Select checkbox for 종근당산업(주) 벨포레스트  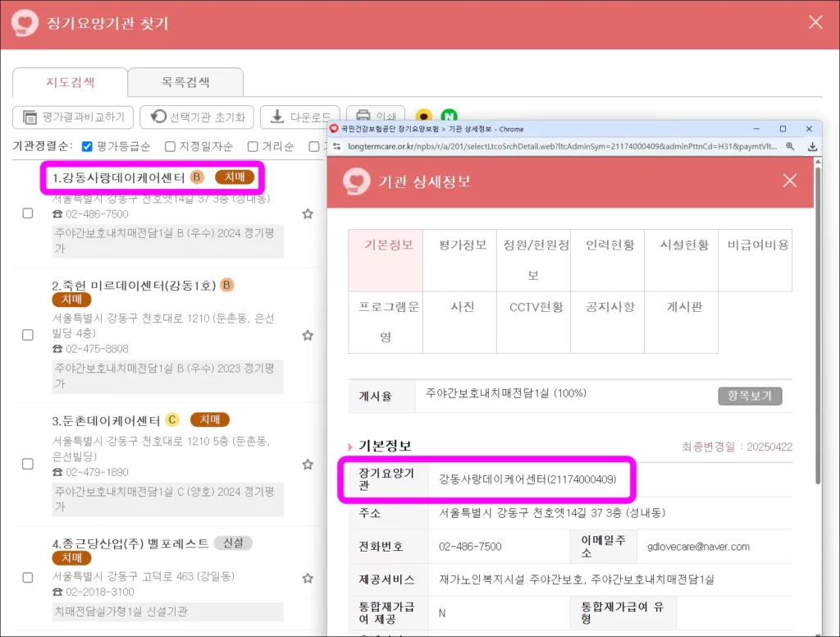[28, 577]
